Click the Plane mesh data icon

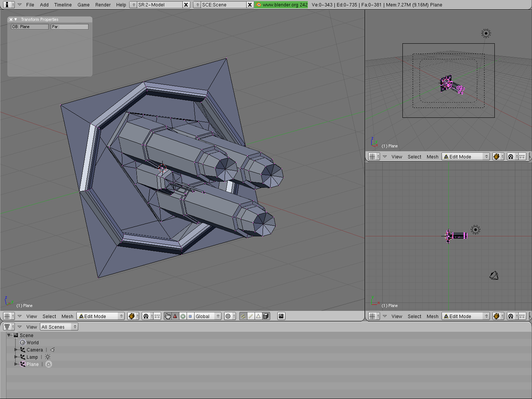(49, 364)
